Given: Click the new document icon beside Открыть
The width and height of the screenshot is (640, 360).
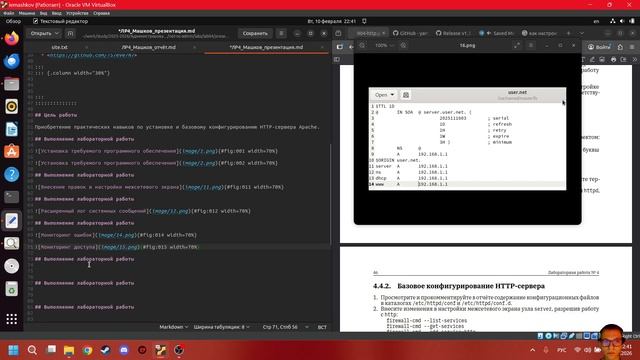Looking at the screenshot, I should coord(70,33).
